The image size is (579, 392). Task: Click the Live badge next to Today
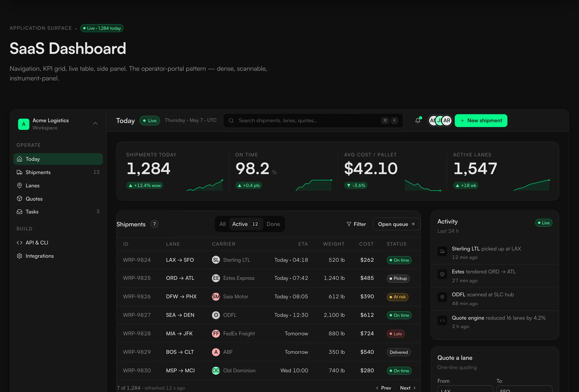pos(150,121)
